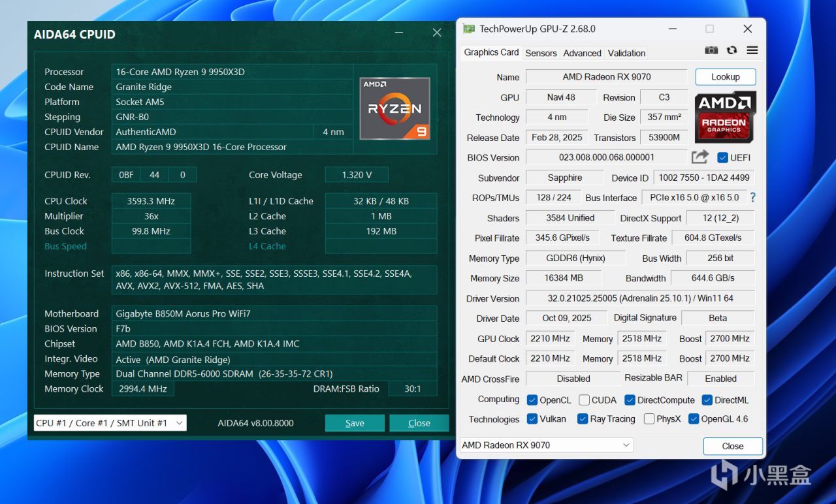Image resolution: width=836 pixels, height=504 pixels.
Task: Click Platform value 'Socket AM5'
Action: (x=233, y=102)
